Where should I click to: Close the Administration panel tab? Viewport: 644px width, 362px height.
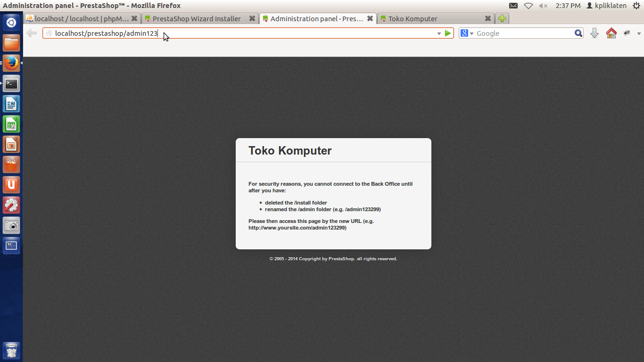pos(370,19)
